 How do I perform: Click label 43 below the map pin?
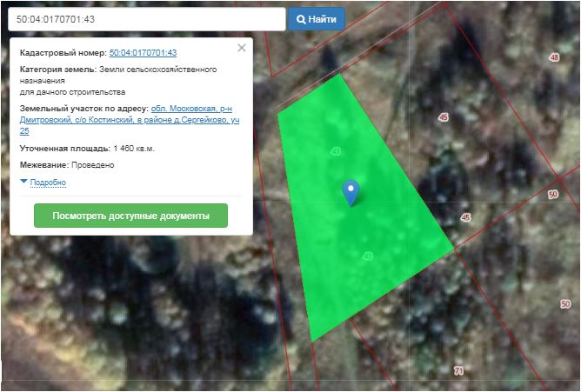pyautogui.click(x=368, y=256)
